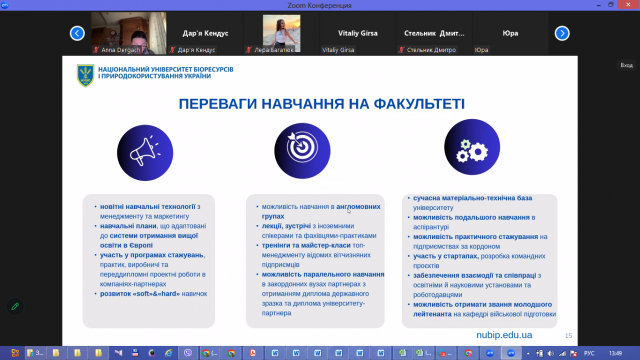This screenshot has width=640, height=360.
Task: Show previous participants with left arrow
Action: pos(77,33)
